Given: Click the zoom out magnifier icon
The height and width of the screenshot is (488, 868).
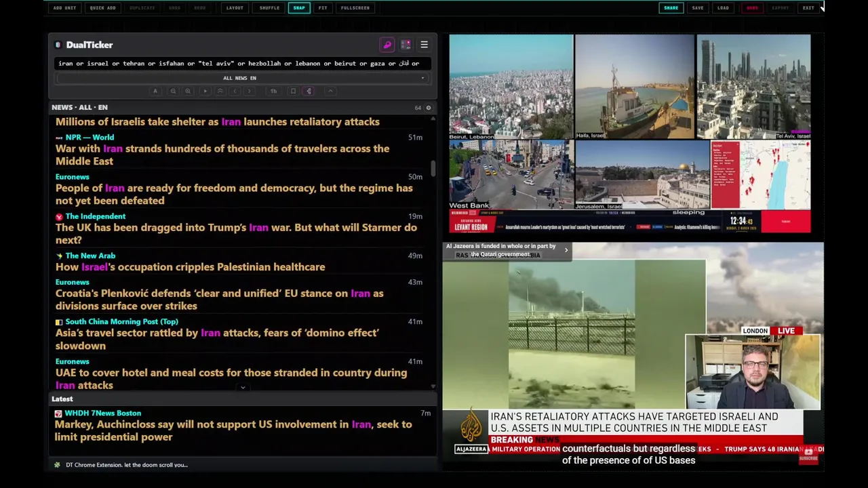Looking at the screenshot, I should click(x=173, y=91).
